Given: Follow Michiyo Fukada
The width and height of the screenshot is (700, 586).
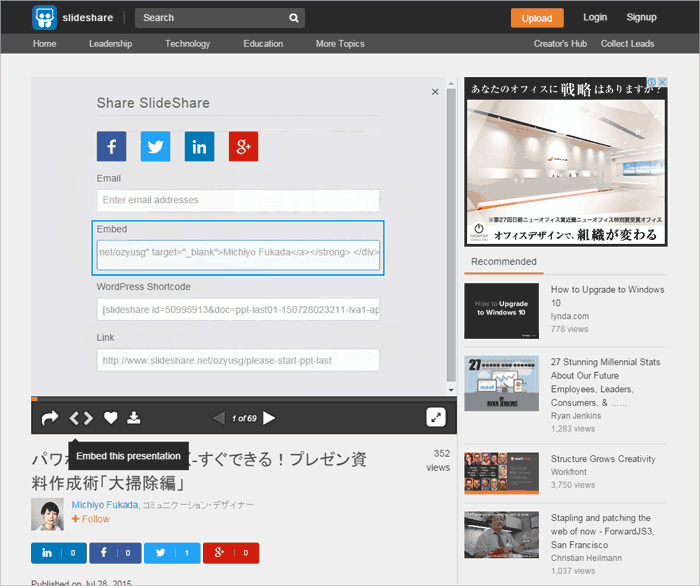Looking at the screenshot, I should point(91,519).
